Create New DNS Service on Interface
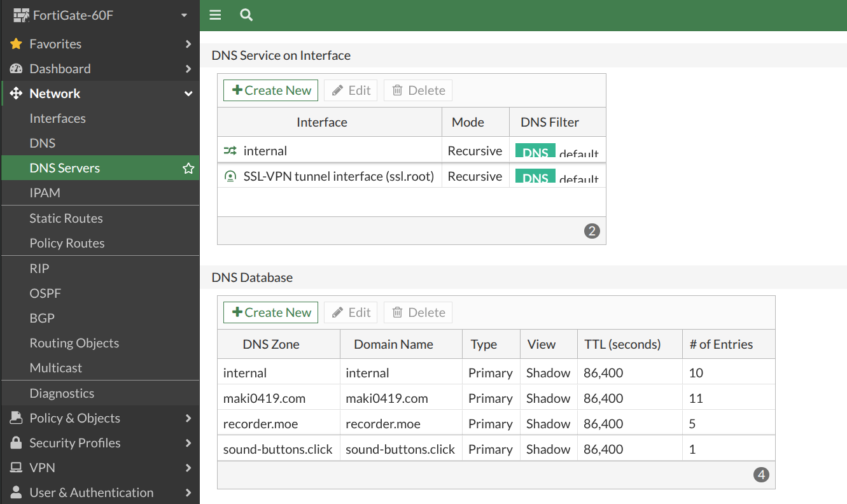847x504 pixels. coord(270,90)
